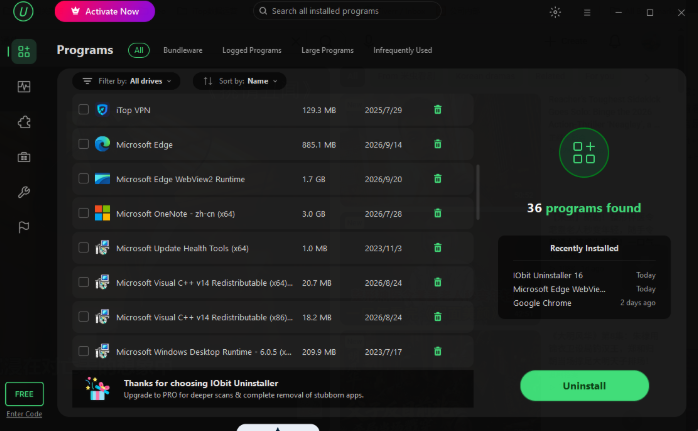Screen dimensions: 698x431
Task: Click Upgrade to PRO banner text
Action: tap(243, 395)
